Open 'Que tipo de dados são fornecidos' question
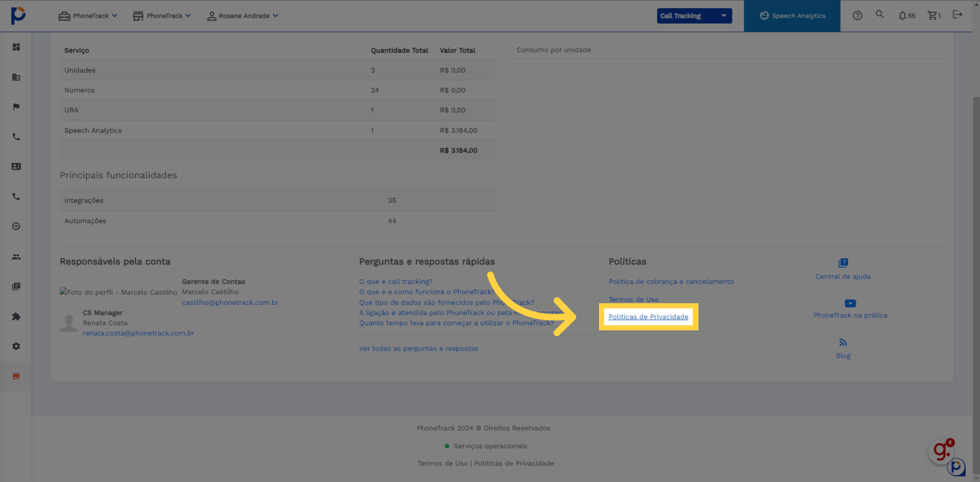980x482 pixels. click(x=447, y=303)
